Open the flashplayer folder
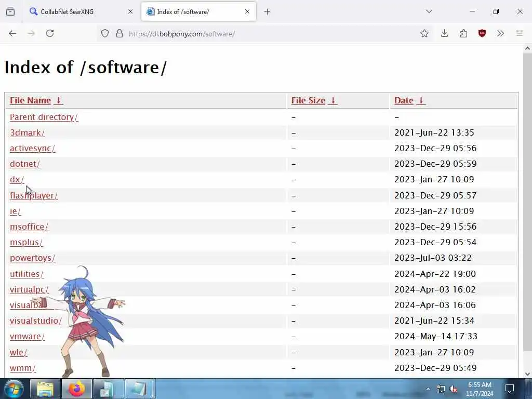Viewport: 532px width, 399px height. coord(34,196)
